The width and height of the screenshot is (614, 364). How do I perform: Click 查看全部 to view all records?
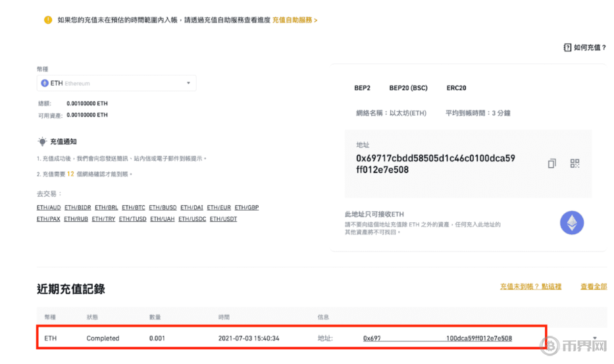pyautogui.click(x=593, y=287)
